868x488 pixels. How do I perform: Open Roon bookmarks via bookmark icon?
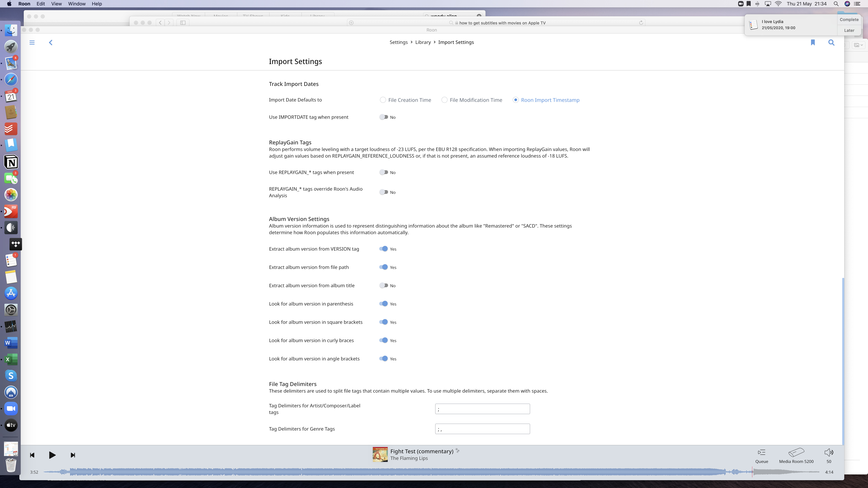[813, 42]
